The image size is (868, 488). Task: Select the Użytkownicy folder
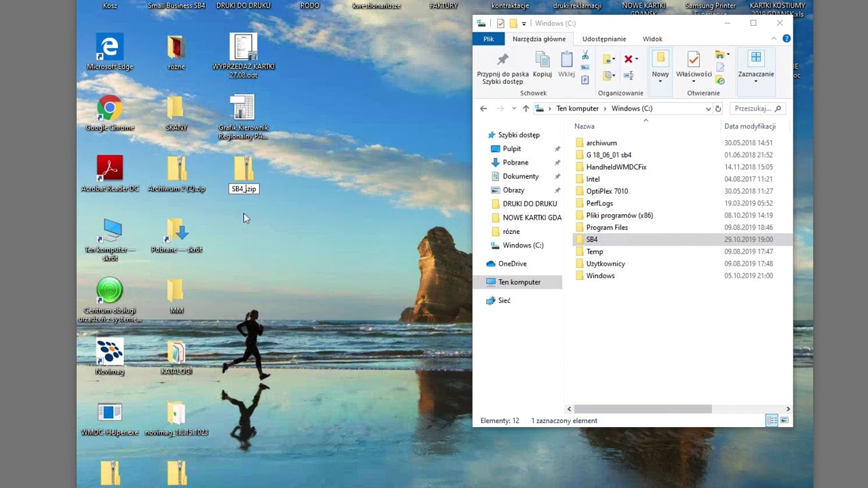coord(606,264)
